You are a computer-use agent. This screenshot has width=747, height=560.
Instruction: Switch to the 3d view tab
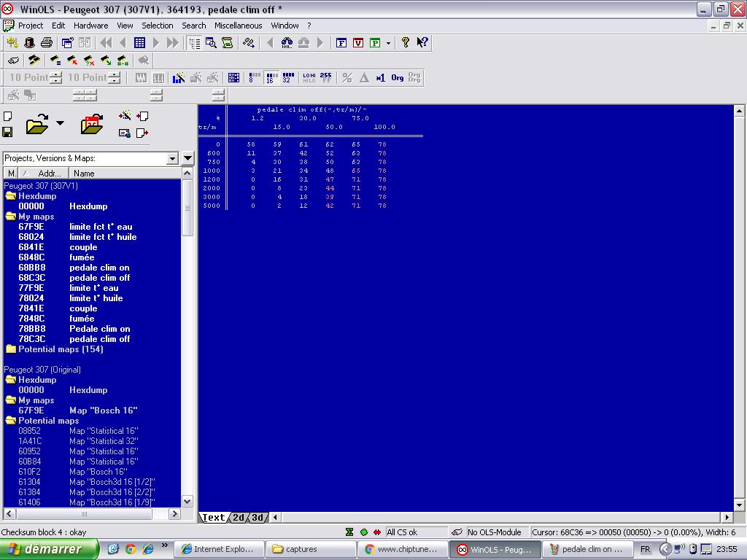tap(258, 518)
